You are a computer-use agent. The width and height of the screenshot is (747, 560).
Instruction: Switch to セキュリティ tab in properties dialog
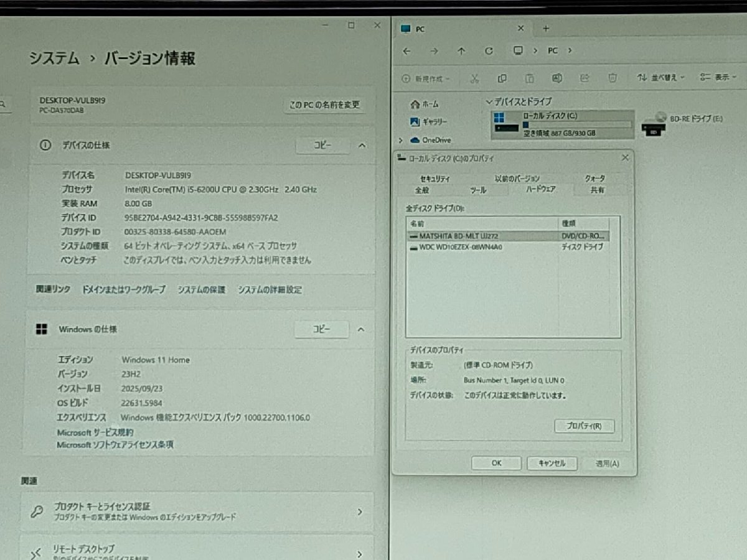coord(435,179)
